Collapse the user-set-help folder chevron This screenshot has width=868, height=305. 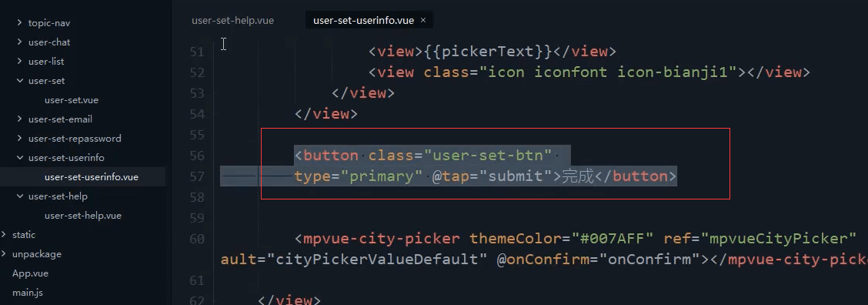pos(20,196)
